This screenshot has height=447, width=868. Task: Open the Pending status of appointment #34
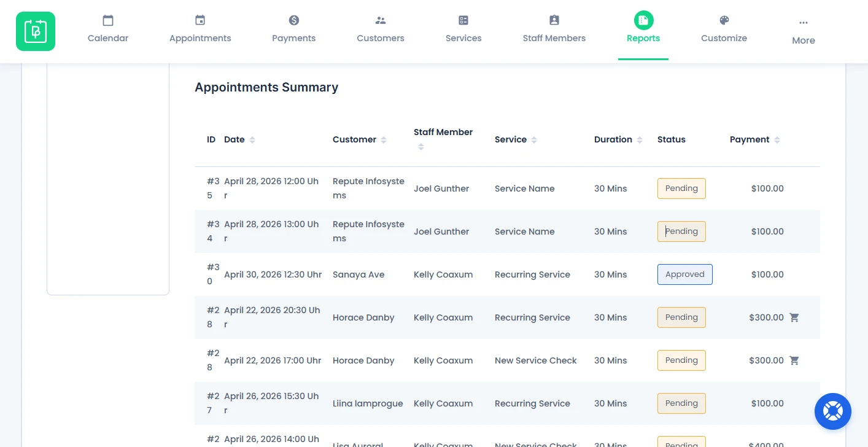(681, 231)
